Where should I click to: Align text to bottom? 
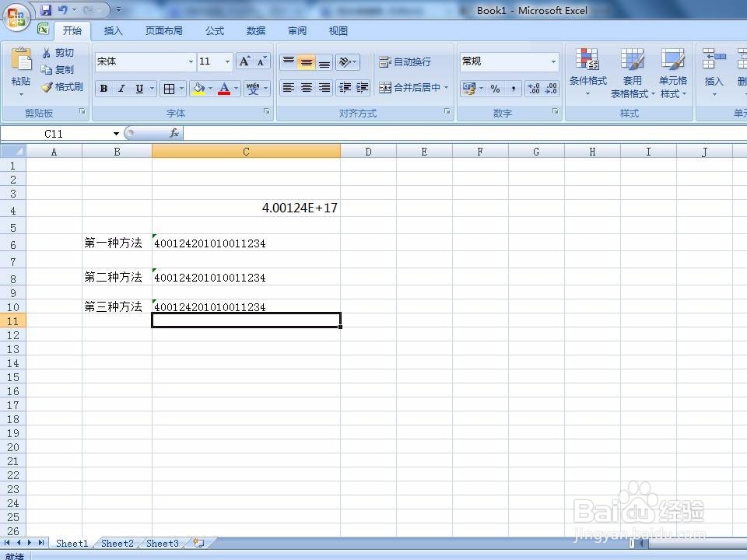[324, 61]
